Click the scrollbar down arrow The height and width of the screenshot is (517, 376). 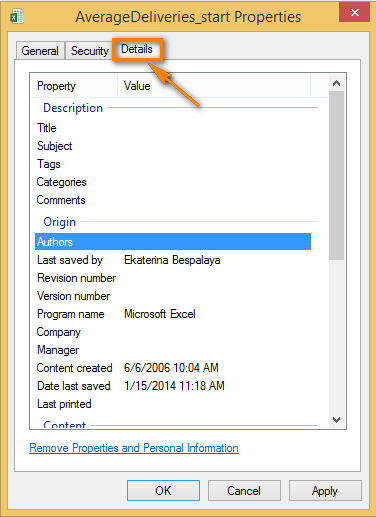pyautogui.click(x=337, y=420)
